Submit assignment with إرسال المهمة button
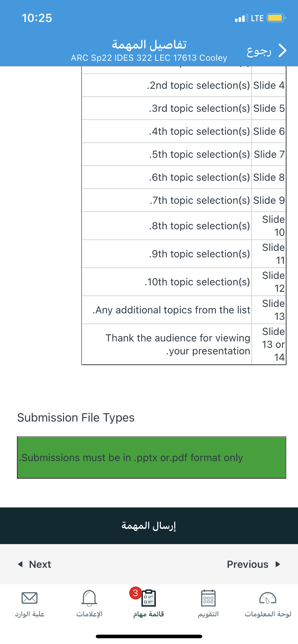This screenshot has height=644, width=298. tap(149, 526)
